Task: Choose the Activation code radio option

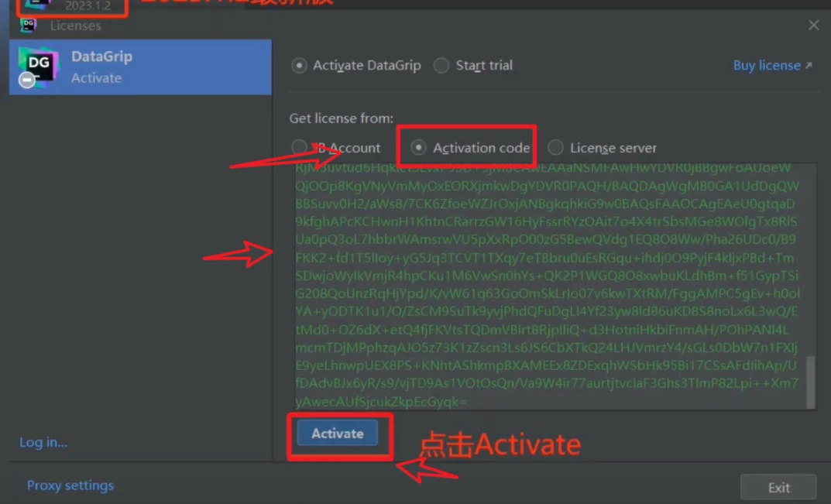Action: (x=418, y=147)
